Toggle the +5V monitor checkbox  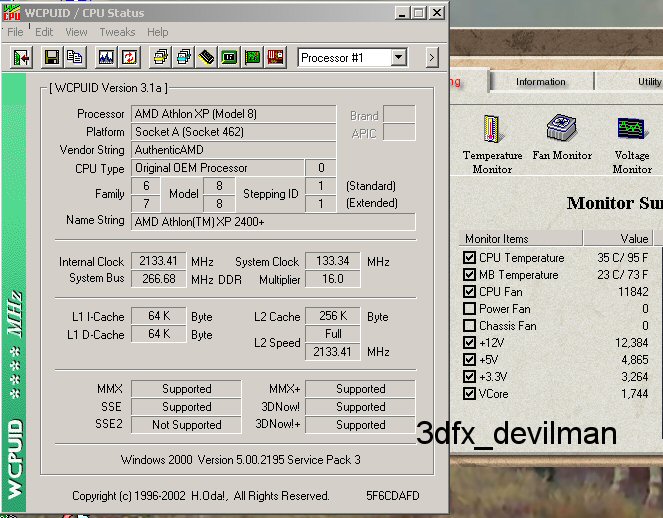tap(469, 359)
